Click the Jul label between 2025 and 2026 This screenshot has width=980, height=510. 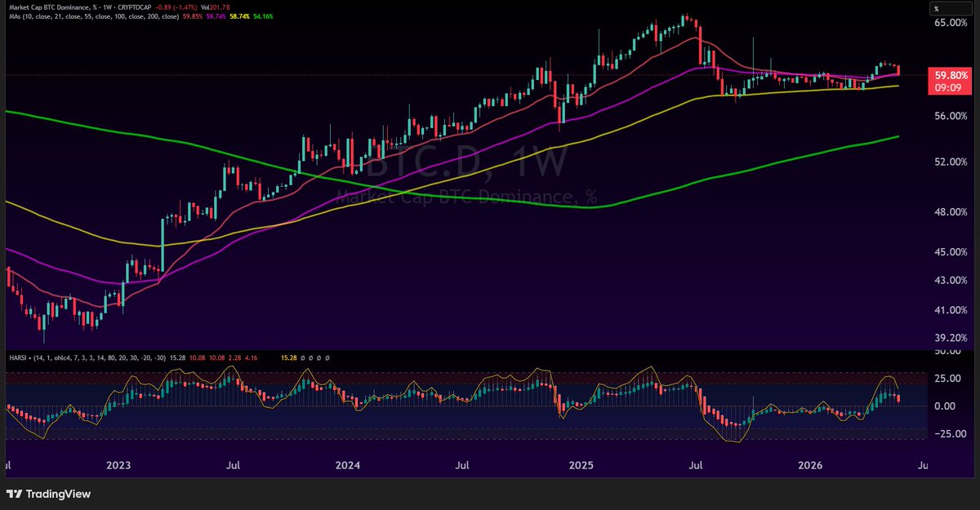click(x=696, y=466)
